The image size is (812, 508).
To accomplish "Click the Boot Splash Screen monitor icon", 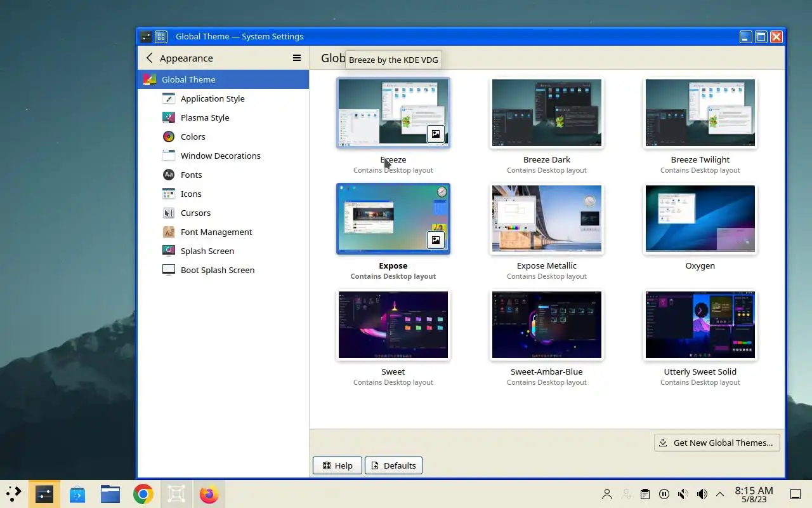I will pyautogui.click(x=169, y=270).
